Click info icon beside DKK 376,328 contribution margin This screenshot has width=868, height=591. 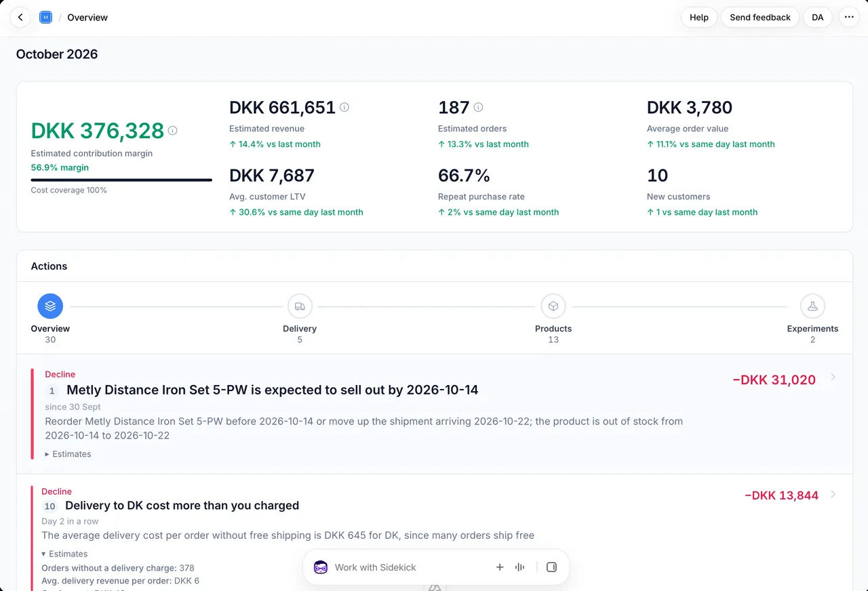pyautogui.click(x=172, y=131)
